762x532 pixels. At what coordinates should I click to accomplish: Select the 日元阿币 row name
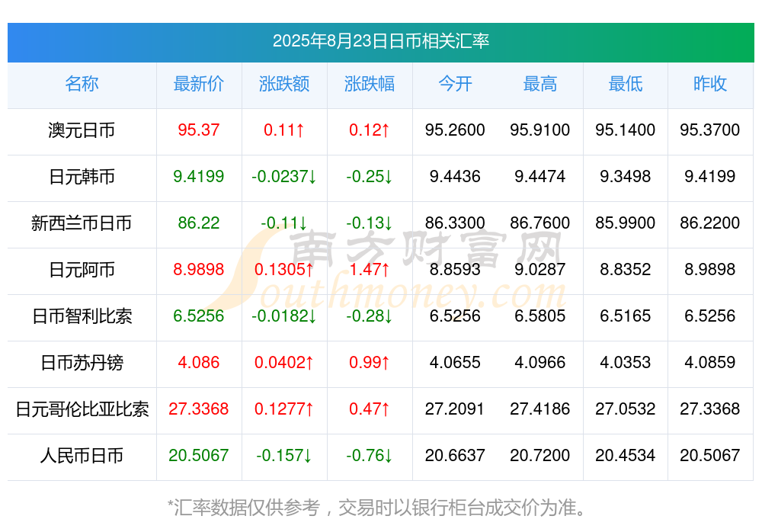click(x=82, y=269)
